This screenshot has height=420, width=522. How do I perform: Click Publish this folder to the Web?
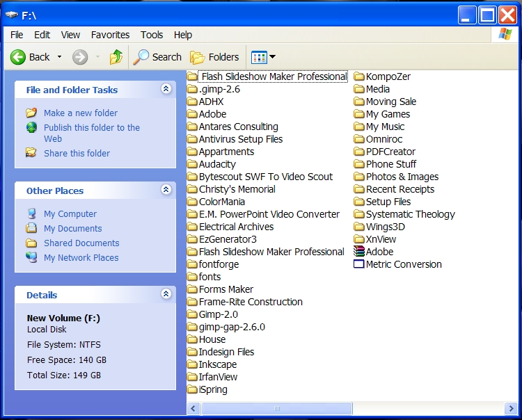point(92,133)
